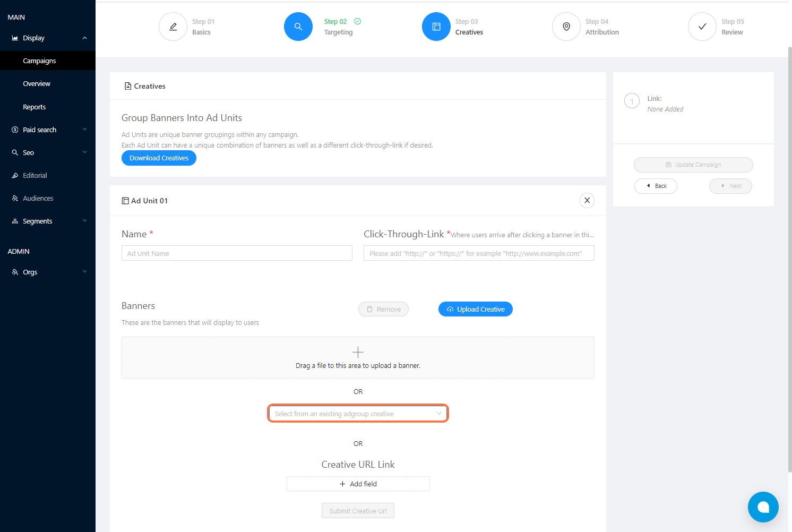Open existing adgroup creative dropdown

[x=358, y=414]
